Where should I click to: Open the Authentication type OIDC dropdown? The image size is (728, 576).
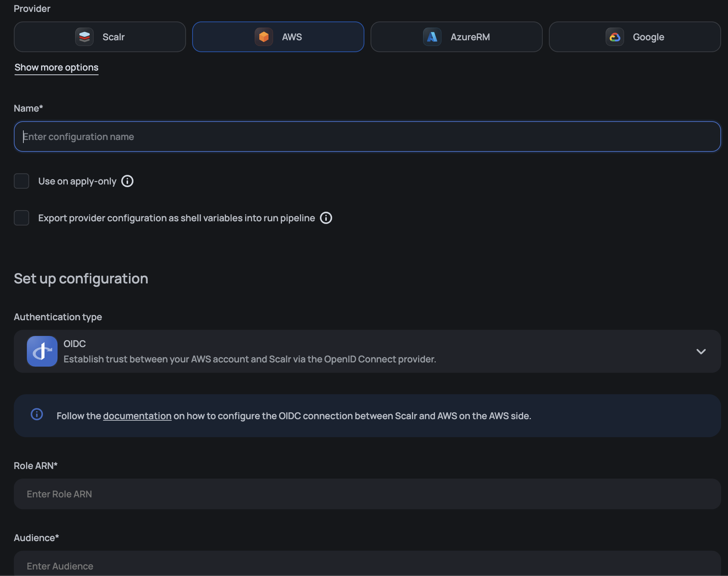367,351
